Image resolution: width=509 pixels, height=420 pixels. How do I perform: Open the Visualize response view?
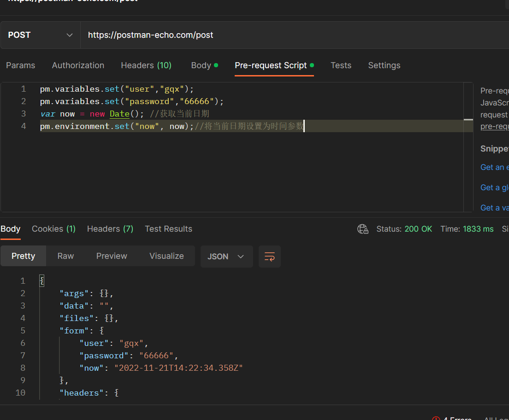pyautogui.click(x=166, y=256)
